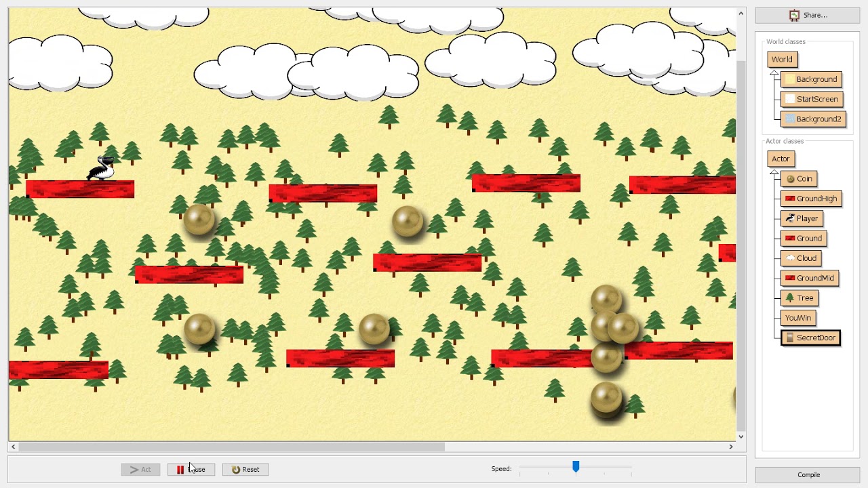868x488 pixels.
Task: Click the red pause icon
Action: (180, 469)
